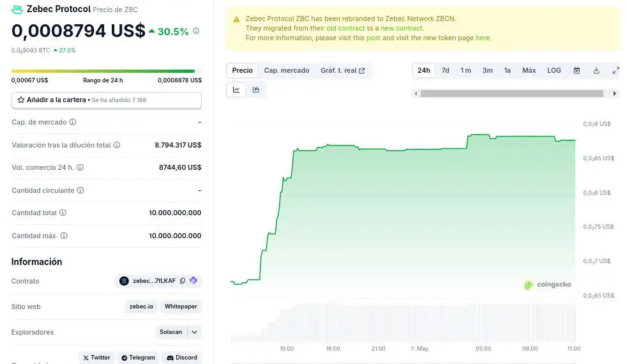The height and width of the screenshot is (364, 627).
Task: Select the Máx time range
Action: pyautogui.click(x=529, y=70)
